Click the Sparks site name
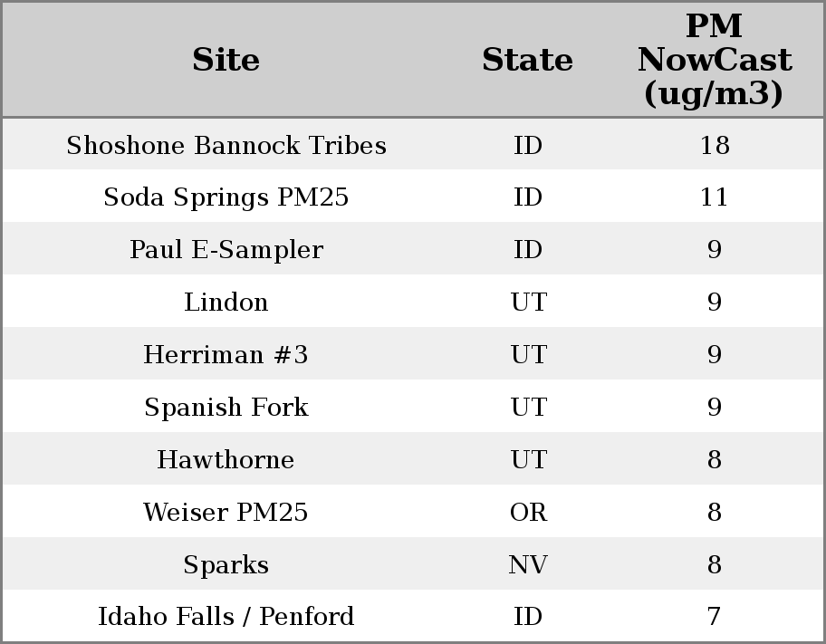 click(x=226, y=565)
